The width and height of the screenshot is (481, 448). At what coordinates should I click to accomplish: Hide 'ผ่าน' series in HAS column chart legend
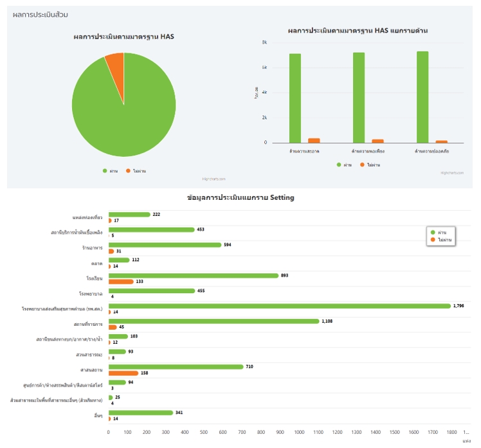point(344,165)
